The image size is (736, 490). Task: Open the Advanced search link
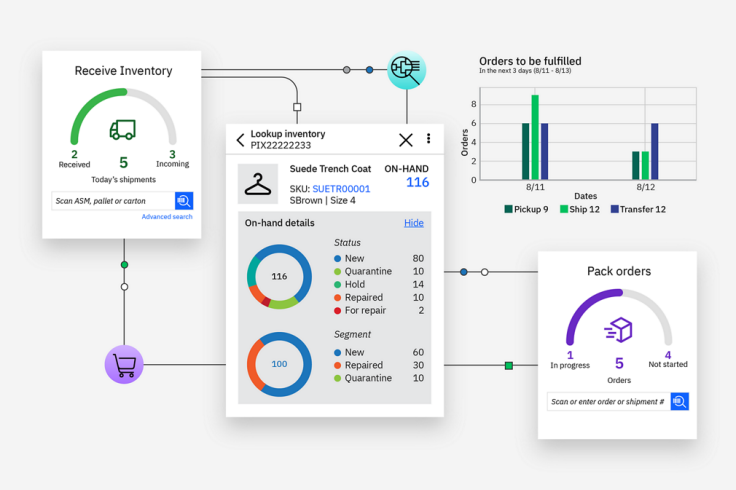tap(167, 217)
